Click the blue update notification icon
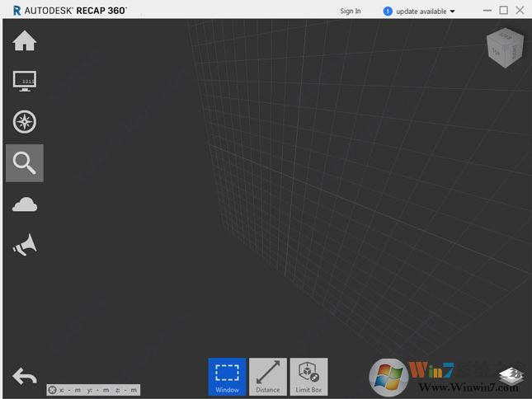Screen dimensions: 532x399 pyautogui.click(x=388, y=12)
